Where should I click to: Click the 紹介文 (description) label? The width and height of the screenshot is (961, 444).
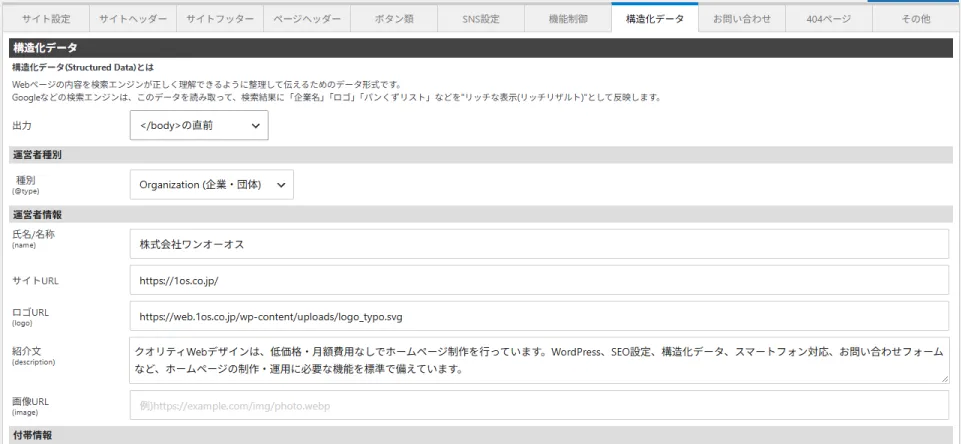(x=34, y=356)
